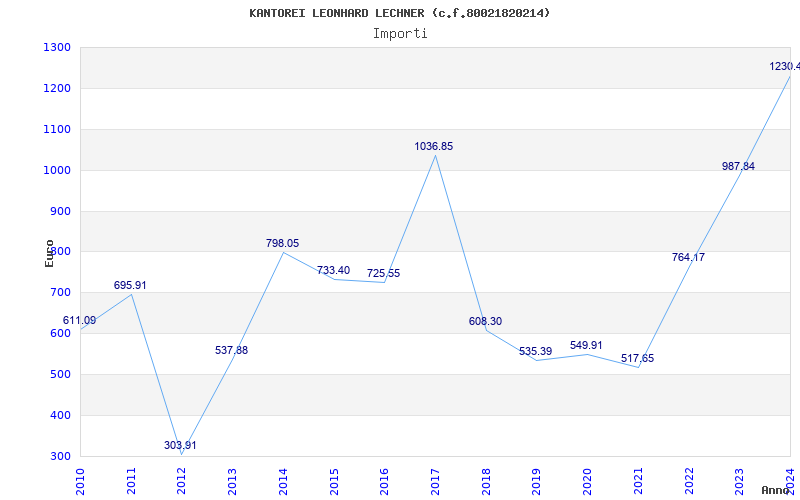The height and width of the screenshot is (500, 800).
Task: Select the 2019 year label
Action: [537, 481]
